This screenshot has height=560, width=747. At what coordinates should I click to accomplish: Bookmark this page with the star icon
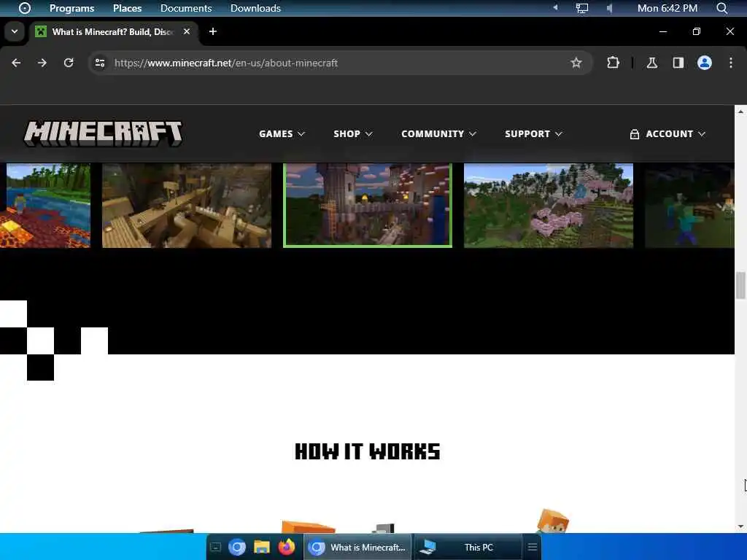pos(576,63)
